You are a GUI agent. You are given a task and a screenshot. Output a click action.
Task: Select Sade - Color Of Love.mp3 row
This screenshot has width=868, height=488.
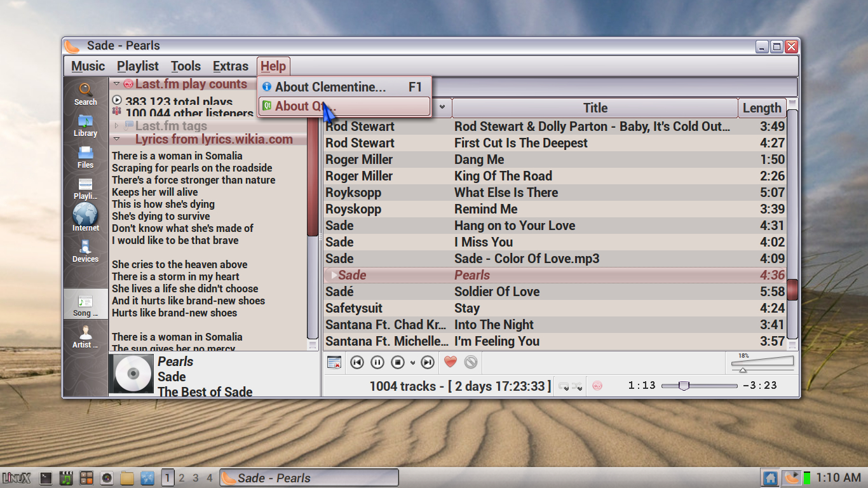(x=555, y=259)
